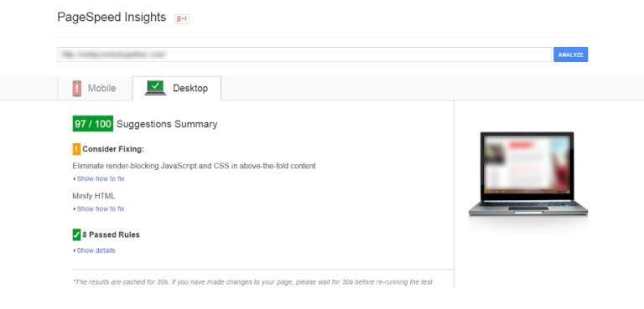Click the red phone warning icon
This screenshot has width=644, height=309.
pos(77,88)
